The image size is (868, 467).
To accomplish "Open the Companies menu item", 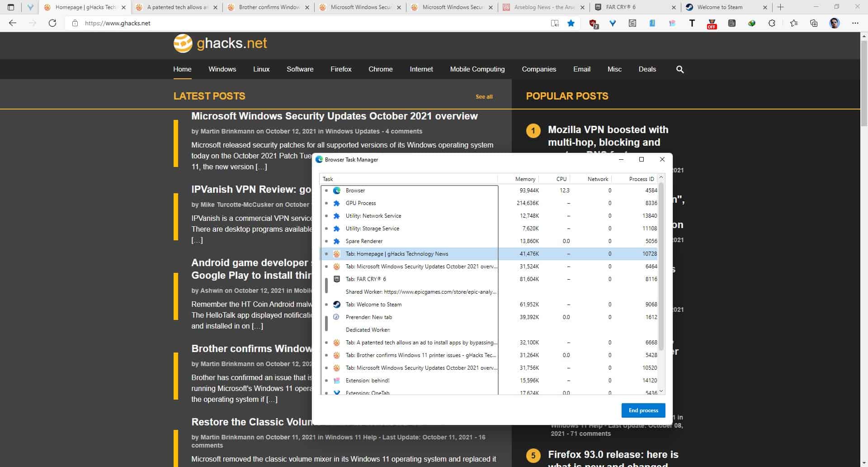I will [539, 69].
